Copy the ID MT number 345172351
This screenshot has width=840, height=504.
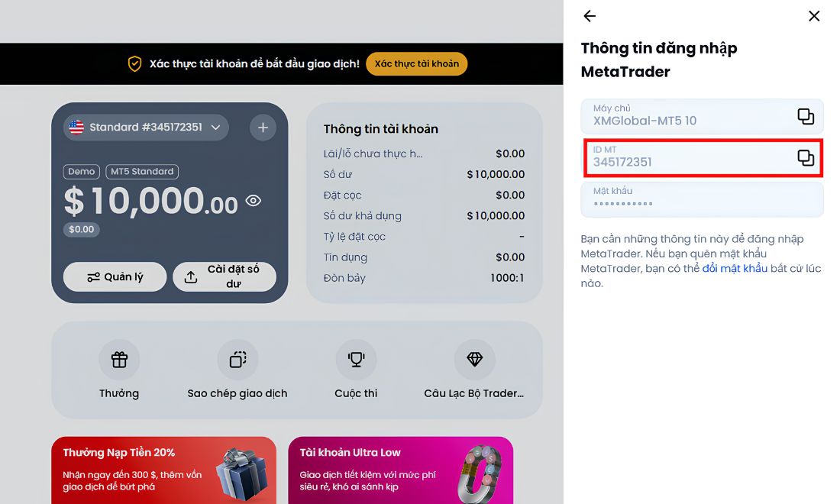click(805, 157)
